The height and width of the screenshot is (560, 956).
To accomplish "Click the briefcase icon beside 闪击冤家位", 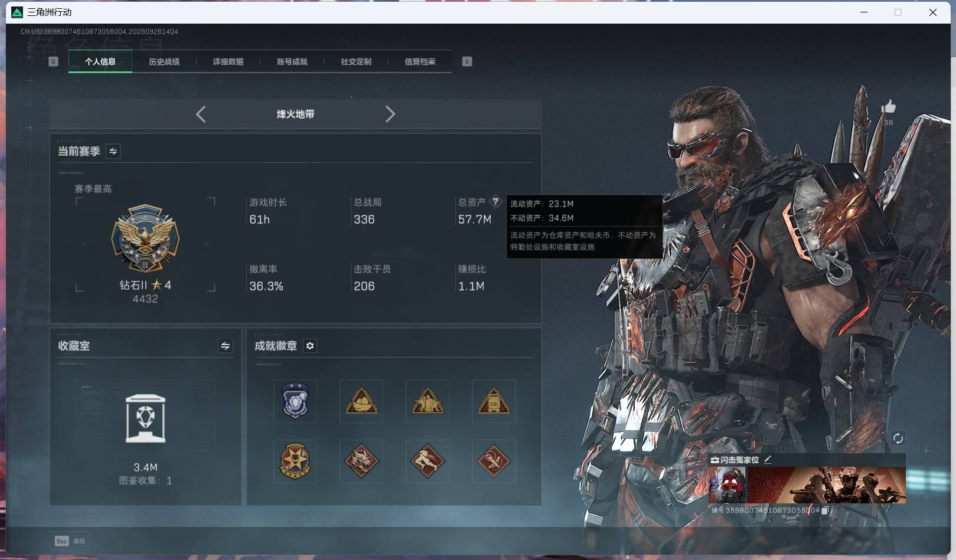I will coord(714,460).
